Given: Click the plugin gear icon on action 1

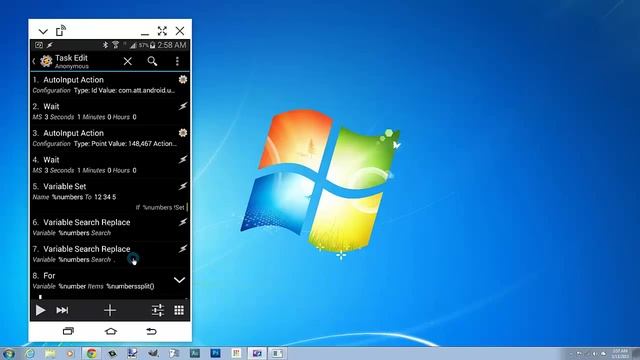Looking at the screenshot, I should (x=183, y=79).
